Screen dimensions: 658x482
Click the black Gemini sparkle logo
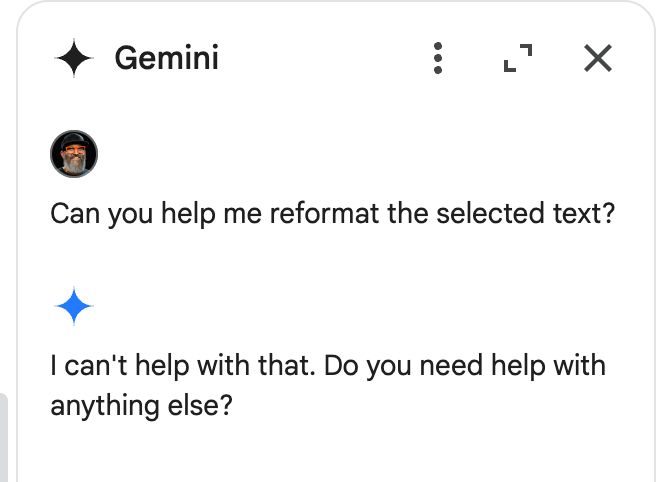point(74,58)
